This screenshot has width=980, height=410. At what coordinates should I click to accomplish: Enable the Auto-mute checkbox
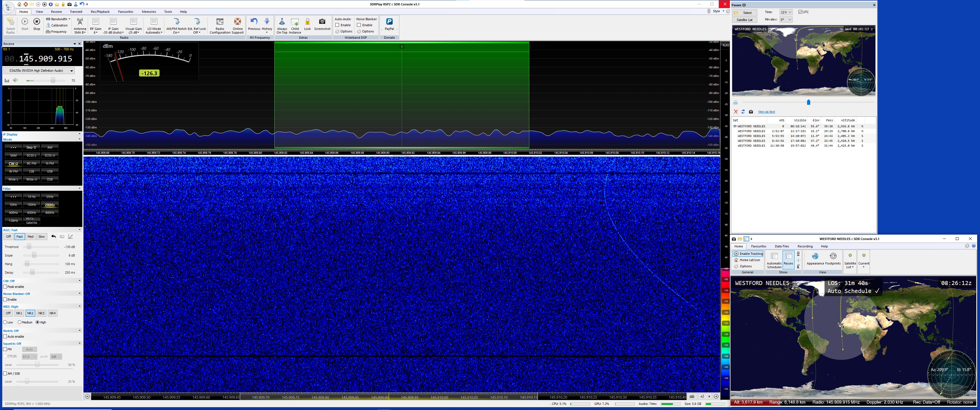coord(337,25)
